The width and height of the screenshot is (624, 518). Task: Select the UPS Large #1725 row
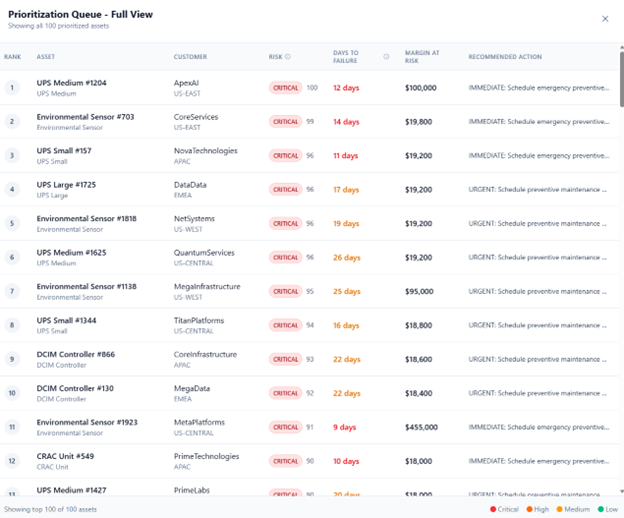tap(300, 189)
